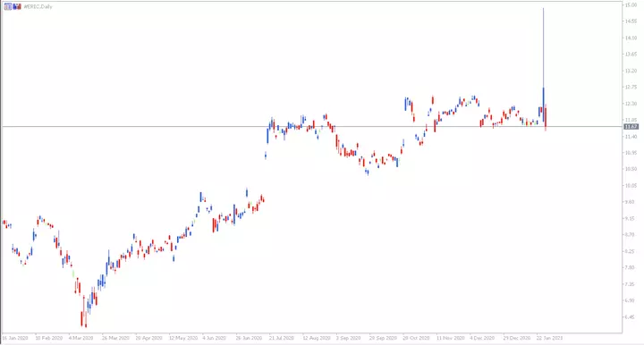The image size is (644, 345).
Task: Select the 11.67 current price tag
Action: [x=631, y=127]
